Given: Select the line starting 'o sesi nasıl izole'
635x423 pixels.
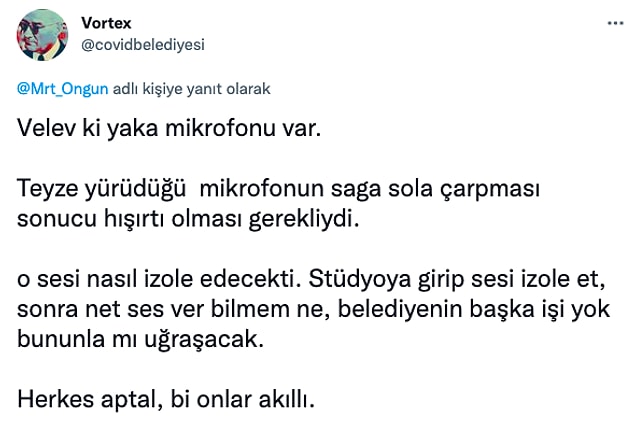Looking at the screenshot, I should [311, 279].
